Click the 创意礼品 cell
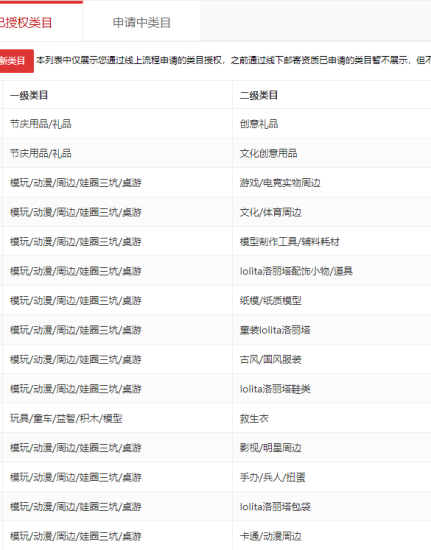 259,124
